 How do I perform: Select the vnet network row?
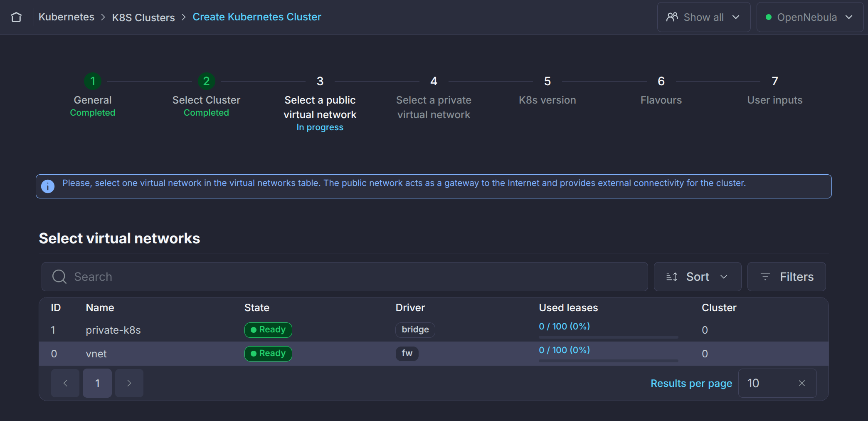434,354
